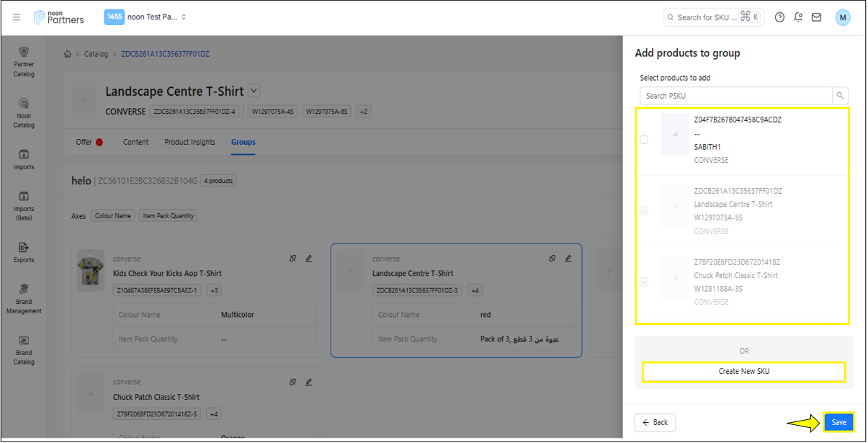Expand the +2 more SKU tags
Image resolution: width=868 pixels, height=443 pixels.
click(364, 112)
